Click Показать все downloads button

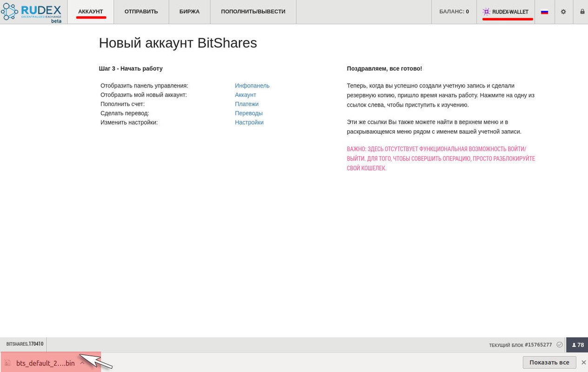tap(549, 362)
